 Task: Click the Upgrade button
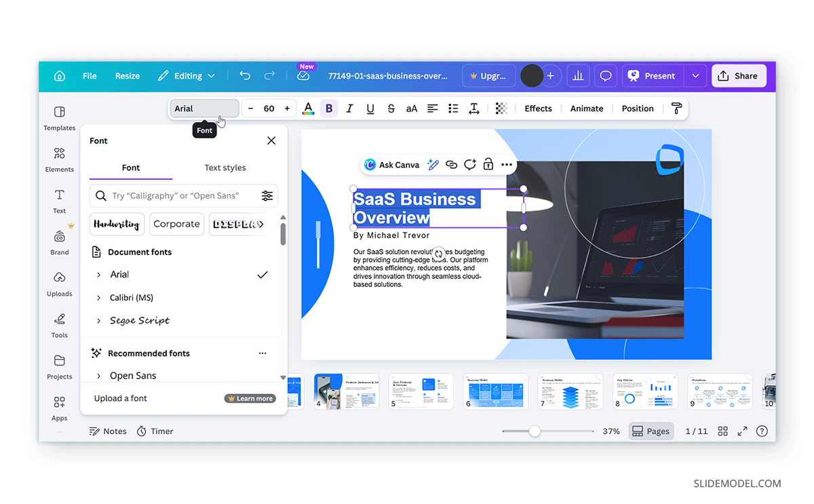(x=489, y=76)
